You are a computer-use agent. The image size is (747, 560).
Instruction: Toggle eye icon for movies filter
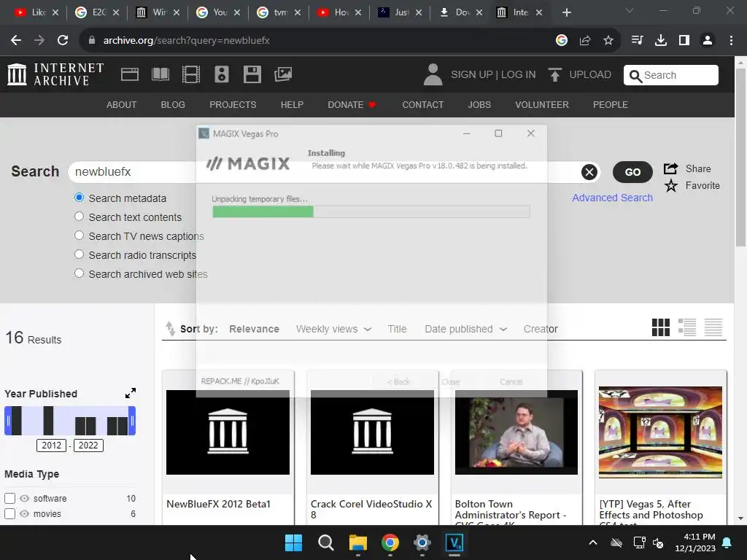tap(24, 514)
